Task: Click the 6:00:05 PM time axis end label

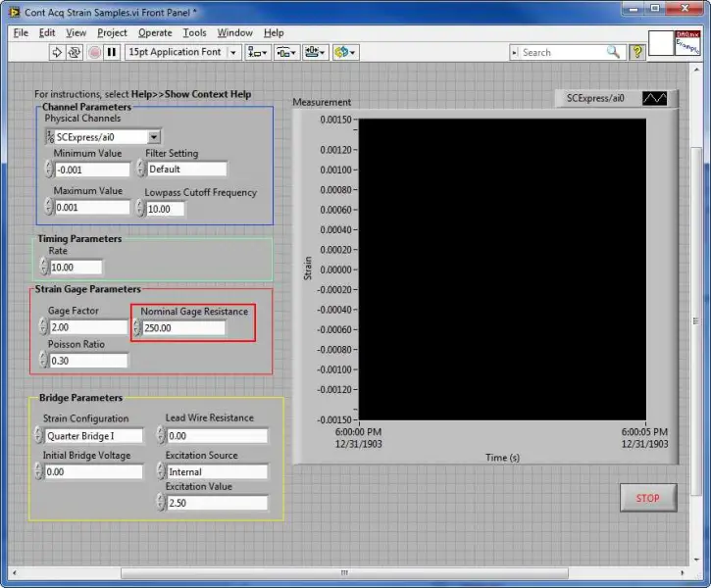Action: (x=644, y=432)
